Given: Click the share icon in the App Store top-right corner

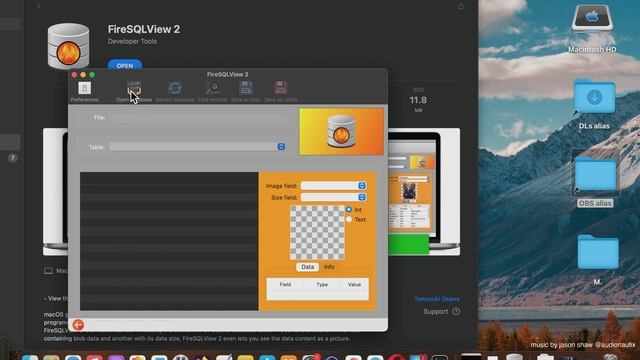Looking at the screenshot, I should pyautogui.click(x=460, y=6).
